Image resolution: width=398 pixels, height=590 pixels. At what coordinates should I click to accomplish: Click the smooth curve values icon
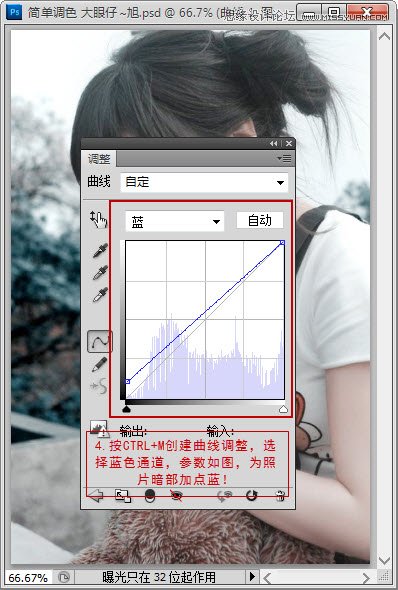99,387
